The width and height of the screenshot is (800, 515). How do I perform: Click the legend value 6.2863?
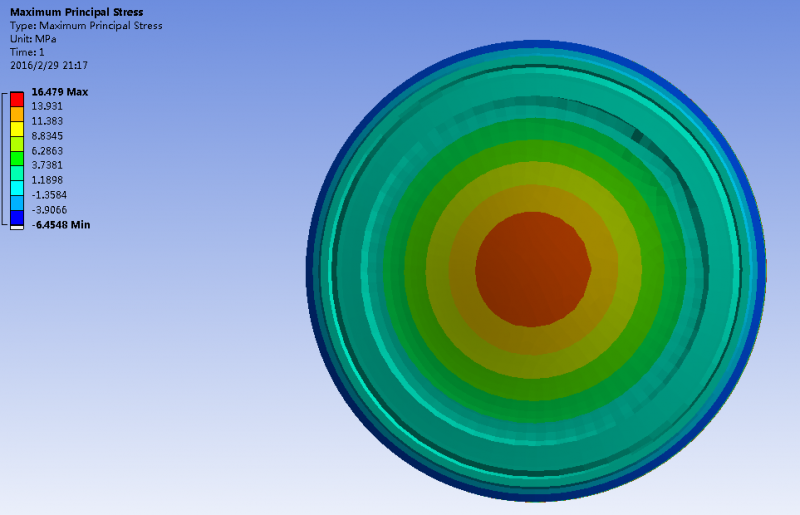[47, 151]
